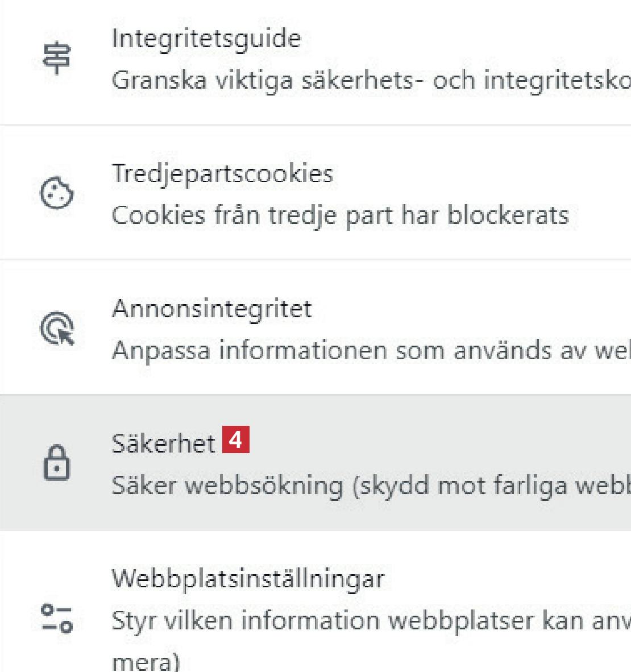This screenshot has height=672, width=631.
Task: Click 'Cookies från tredje part har blockerats'
Action: pyautogui.click(x=340, y=215)
